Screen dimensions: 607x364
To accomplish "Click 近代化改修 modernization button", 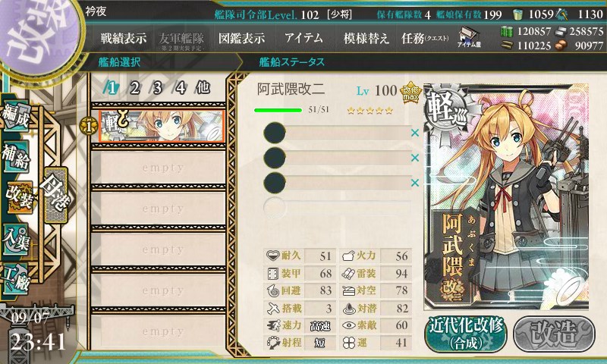I will click(466, 334).
